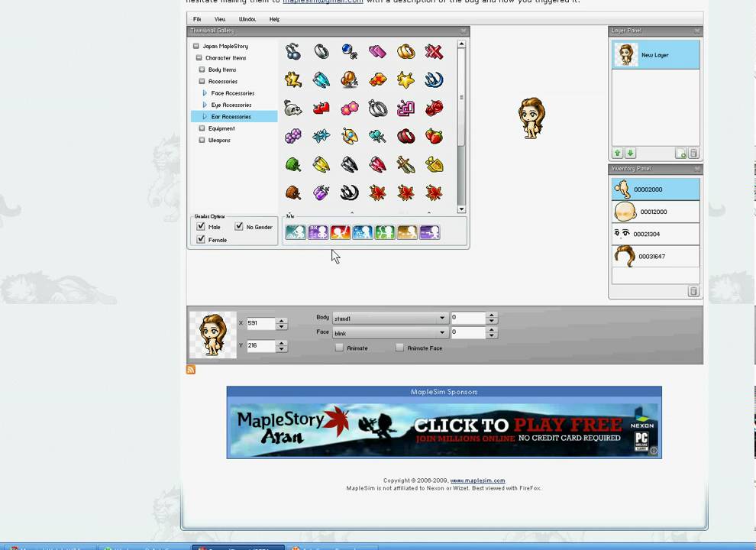Select the blue magician job filter
This screenshot has height=550, width=756.
click(363, 232)
